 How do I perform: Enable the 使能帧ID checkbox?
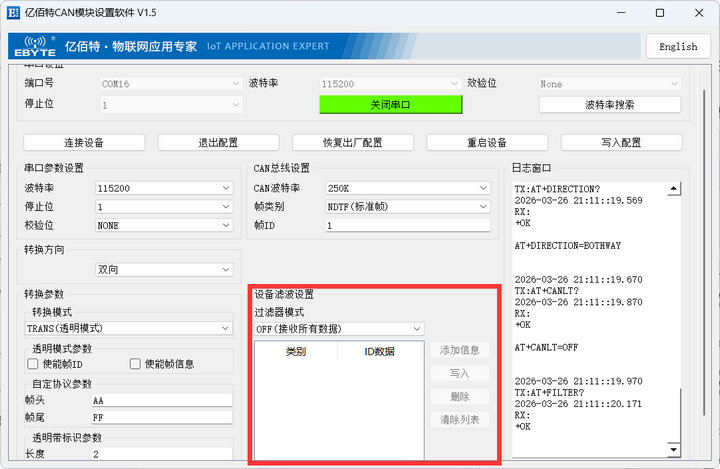33,364
